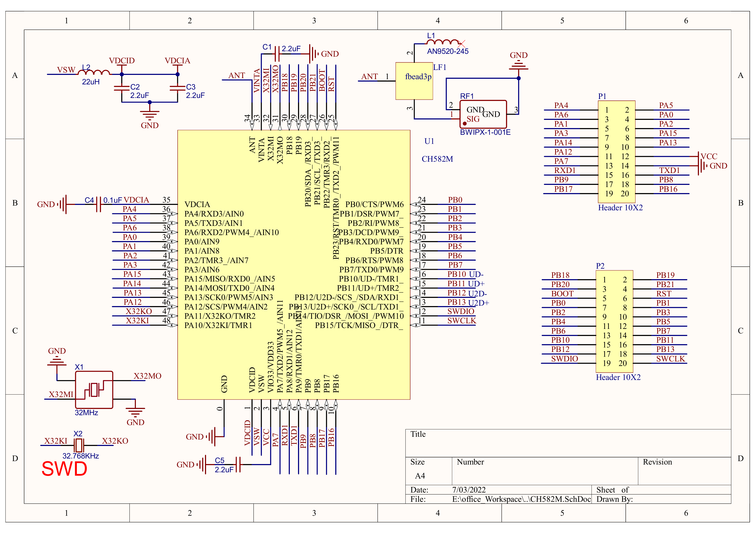Click the BWIPX-1-001E part text
The image size is (756, 534).
pyautogui.click(x=485, y=132)
